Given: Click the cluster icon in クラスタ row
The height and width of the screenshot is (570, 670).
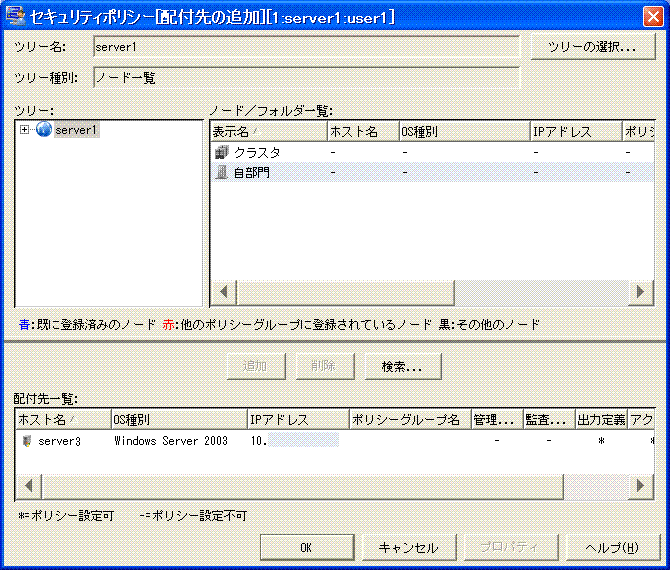Looking at the screenshot, I should (x=222, y=152).
